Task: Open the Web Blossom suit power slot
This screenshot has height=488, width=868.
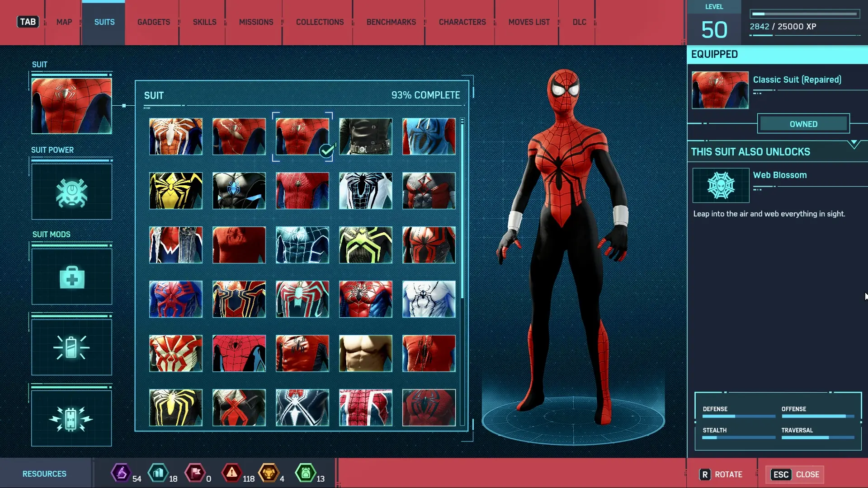Action: [71, 192]
